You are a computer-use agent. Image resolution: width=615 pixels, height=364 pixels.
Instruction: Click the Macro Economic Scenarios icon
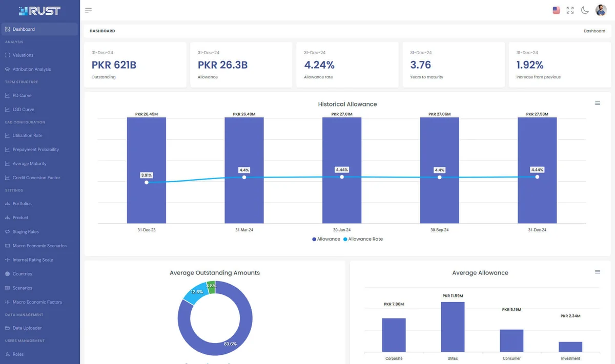point(7,246)
